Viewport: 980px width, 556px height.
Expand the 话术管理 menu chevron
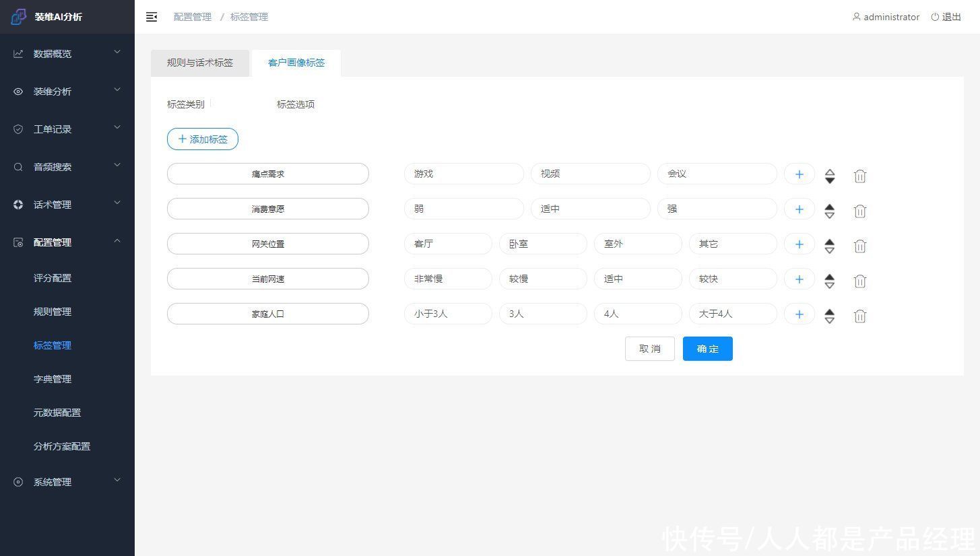point(117,203)
